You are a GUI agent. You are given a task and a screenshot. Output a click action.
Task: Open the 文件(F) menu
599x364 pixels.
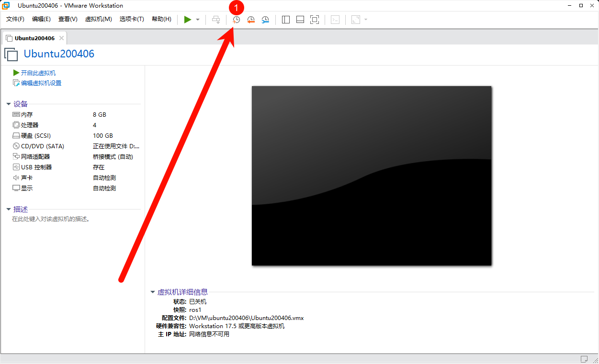[15, 19]
